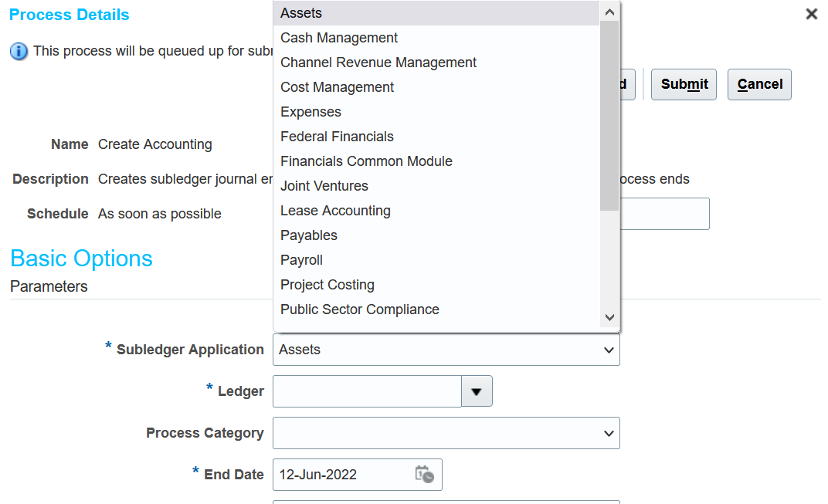Open the End Date calendar picker icon
The height and width of the screenshot is (504, 828).
424,474
